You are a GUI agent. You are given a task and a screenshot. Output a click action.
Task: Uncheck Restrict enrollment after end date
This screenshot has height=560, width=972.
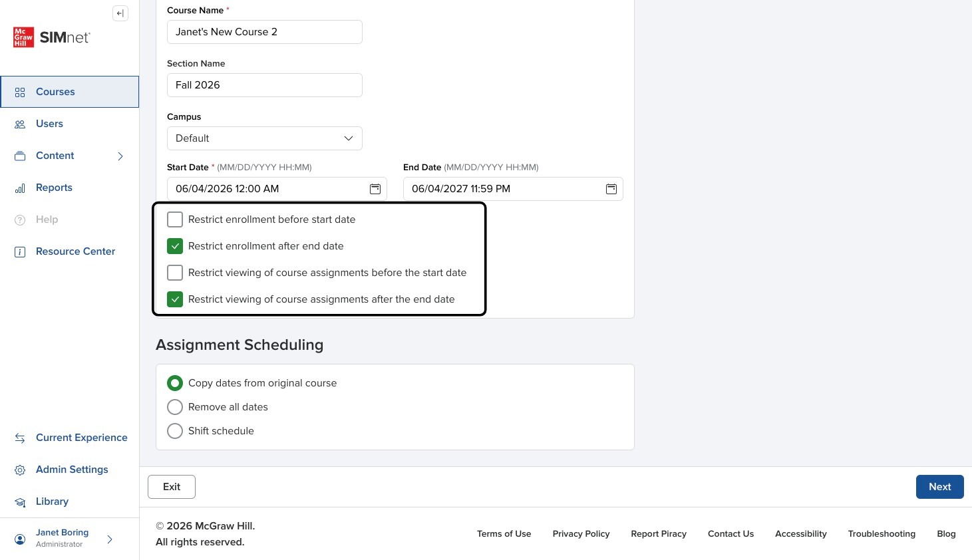point(175,246)
